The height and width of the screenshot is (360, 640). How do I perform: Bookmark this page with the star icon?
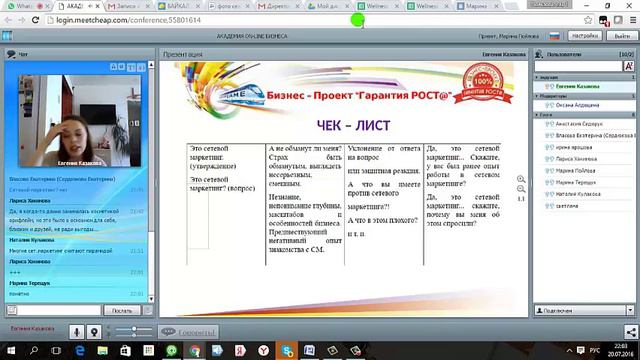pos(588,20)
